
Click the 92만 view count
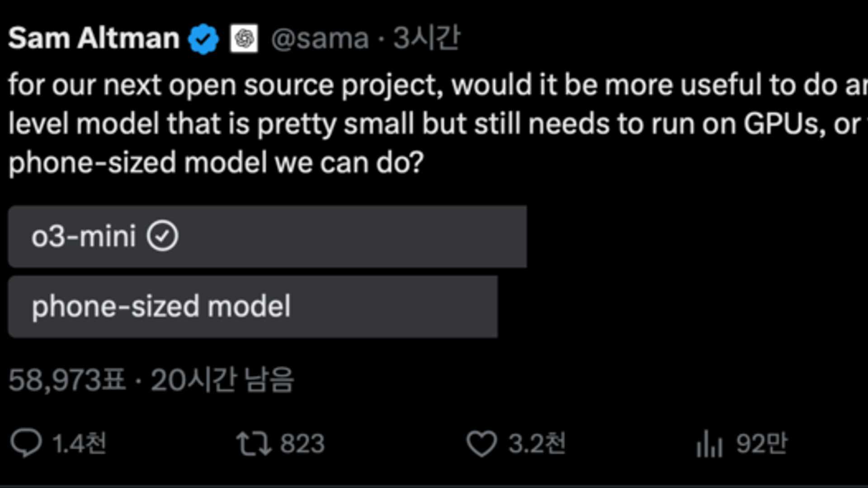762,443
